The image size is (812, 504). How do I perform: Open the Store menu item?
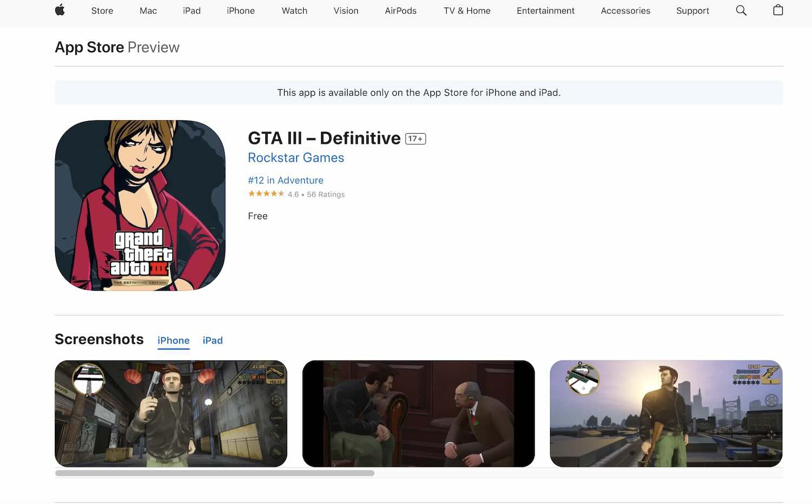(x=102, y=10)
